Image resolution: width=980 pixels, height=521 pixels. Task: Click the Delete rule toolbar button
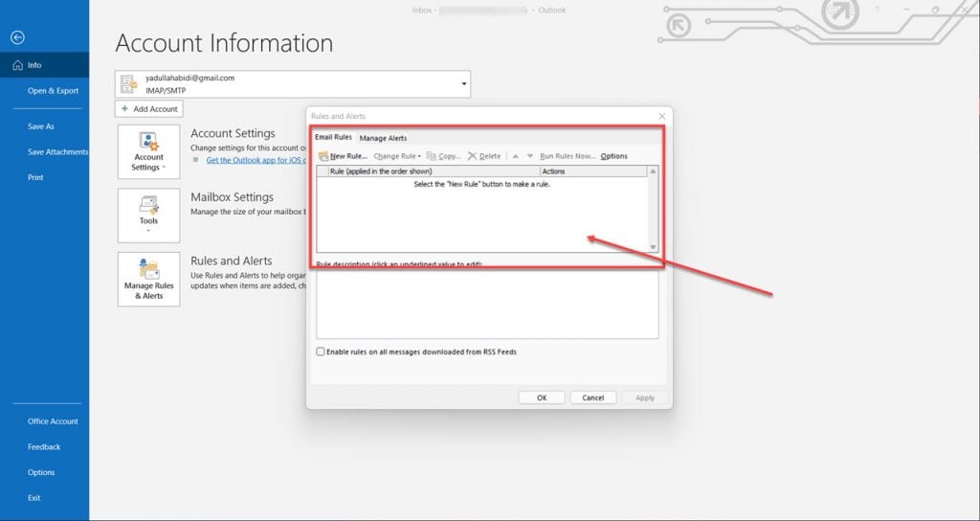point(484,156)
